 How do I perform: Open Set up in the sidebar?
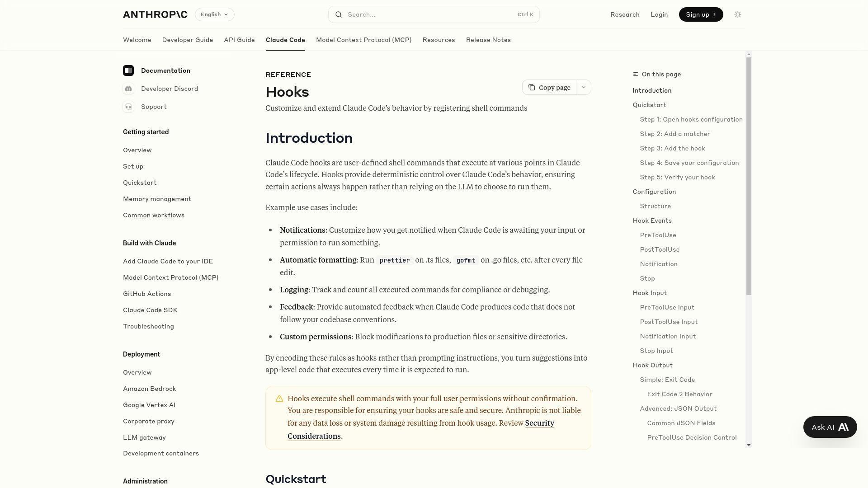coord(133,166)
